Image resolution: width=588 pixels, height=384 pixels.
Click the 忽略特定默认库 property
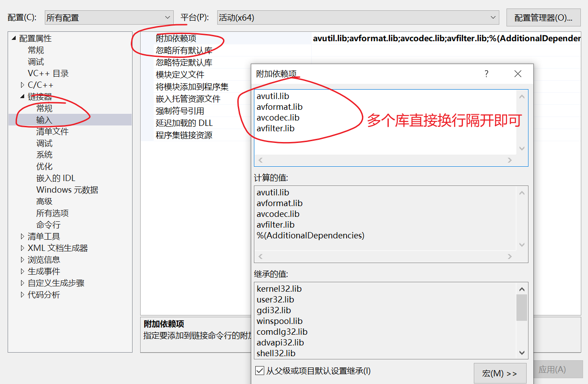pos(184,63)
